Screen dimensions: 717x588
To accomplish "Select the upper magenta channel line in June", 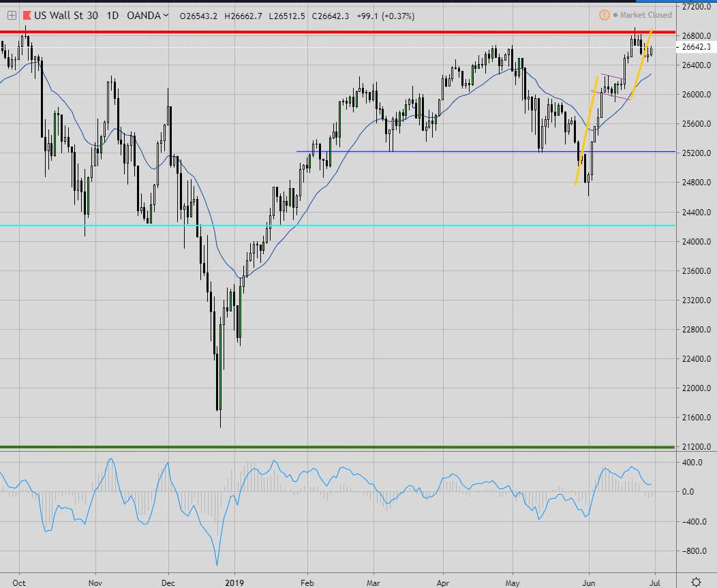I will coord(613,76).
